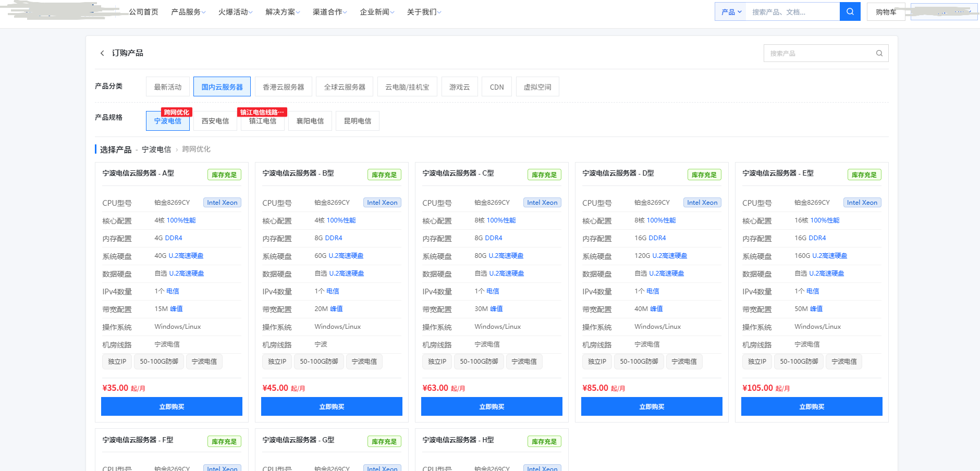Click the 独立IP tag on E型 card

[x=757, y=362]
